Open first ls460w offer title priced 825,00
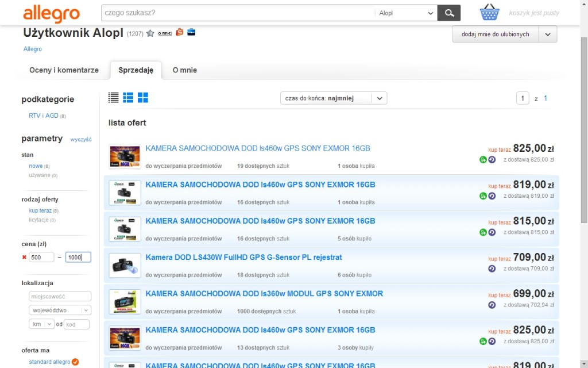Screen dimensions: 588x368 (x=258, y=148)
